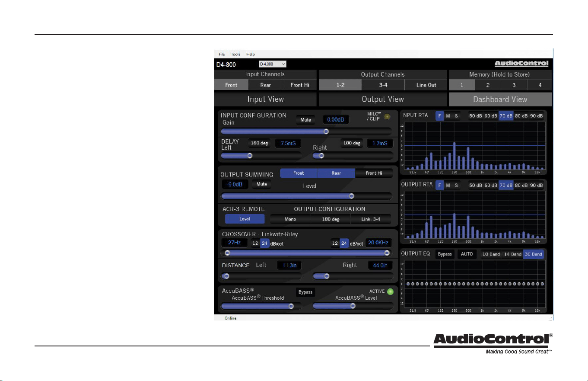
Task: Click the left delay 7.5mS field
Action: [x=288, y=143]
